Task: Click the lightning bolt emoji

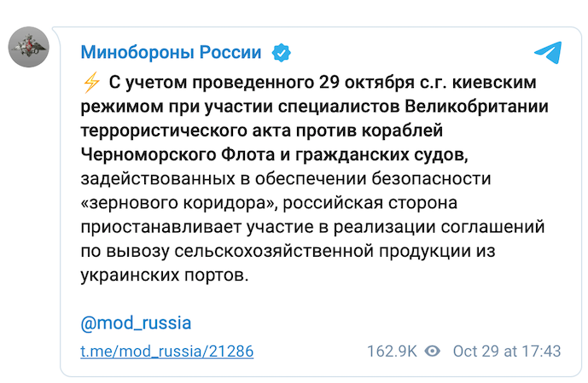Action: coord(91,82)
